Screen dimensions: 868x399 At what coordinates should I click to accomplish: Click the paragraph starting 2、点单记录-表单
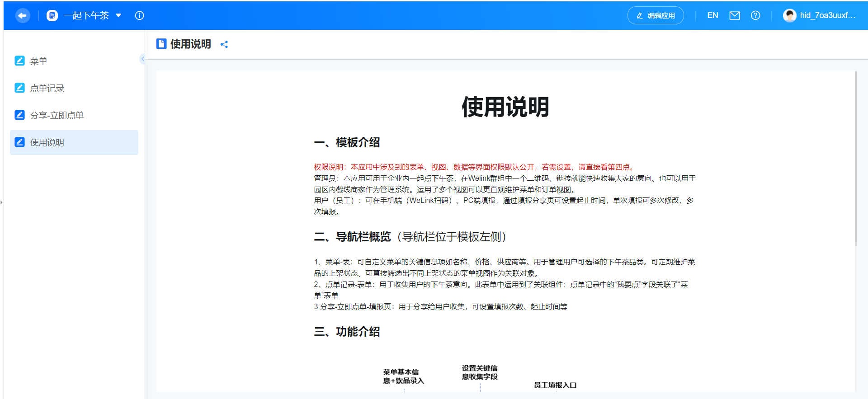point(501,290)
